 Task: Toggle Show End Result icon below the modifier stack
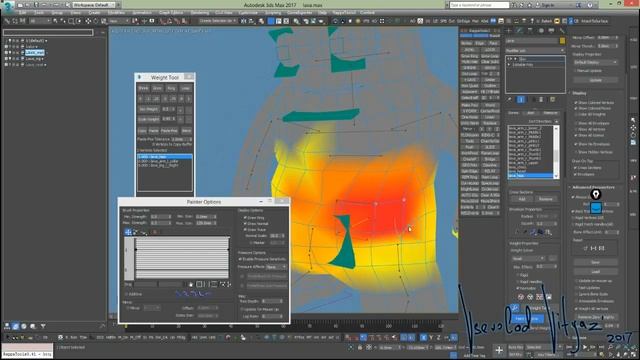coord(521,99)
